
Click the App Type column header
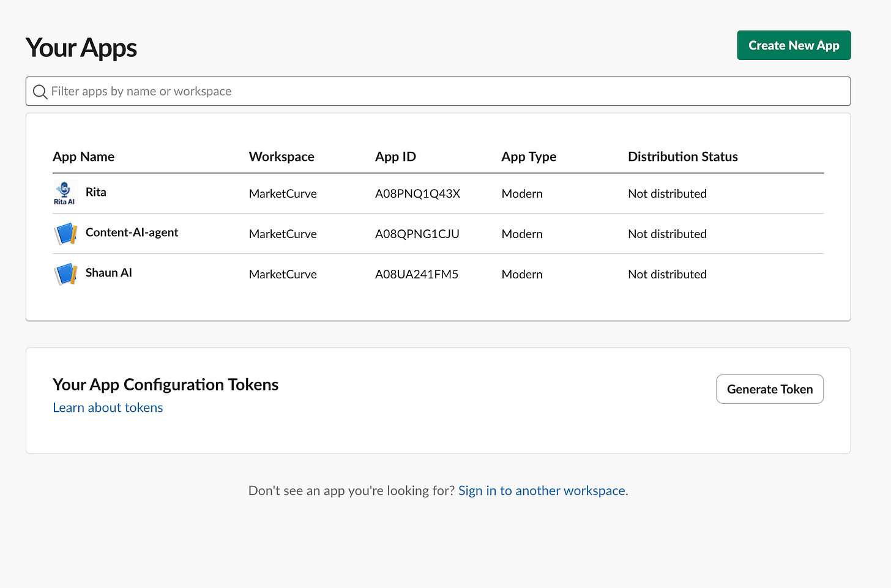point(529,157)
